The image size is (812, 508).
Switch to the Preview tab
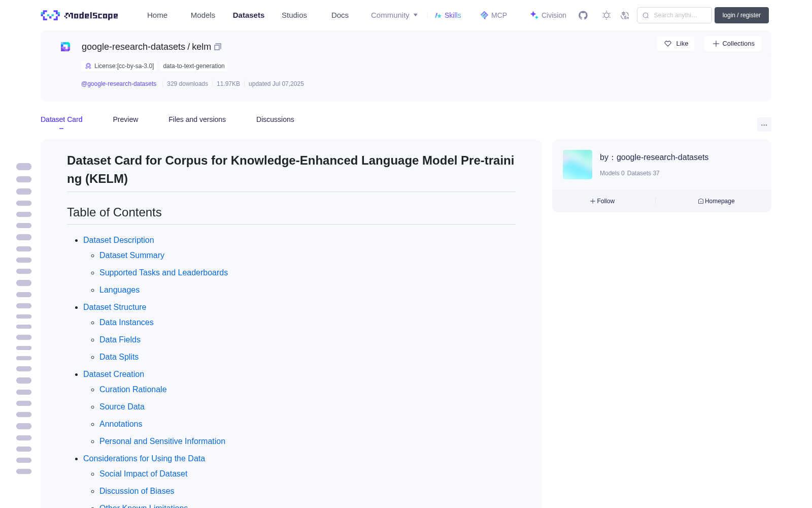pyautogui.click(x=125, y=119)
